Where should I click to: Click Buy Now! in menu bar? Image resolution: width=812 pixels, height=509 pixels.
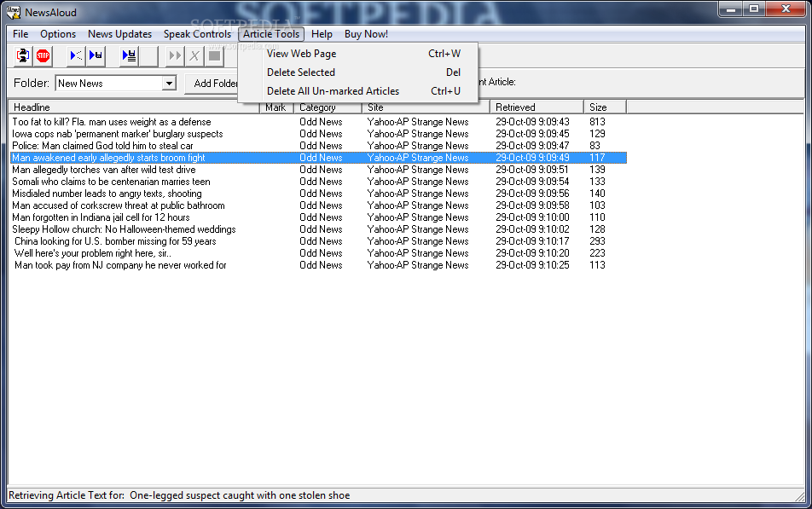point(366,33)
